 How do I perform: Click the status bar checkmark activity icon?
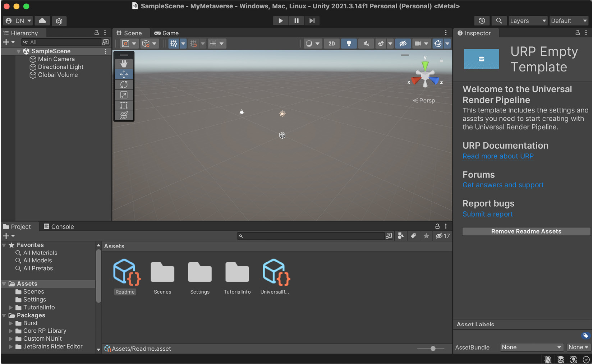pos(586,359)
